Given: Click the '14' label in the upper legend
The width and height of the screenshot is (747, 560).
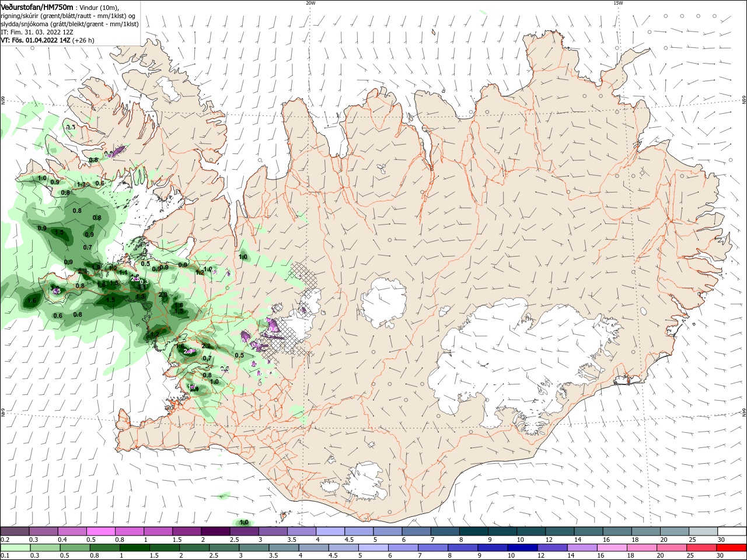Looking at the screenshot, I should [x=578, y=540].
